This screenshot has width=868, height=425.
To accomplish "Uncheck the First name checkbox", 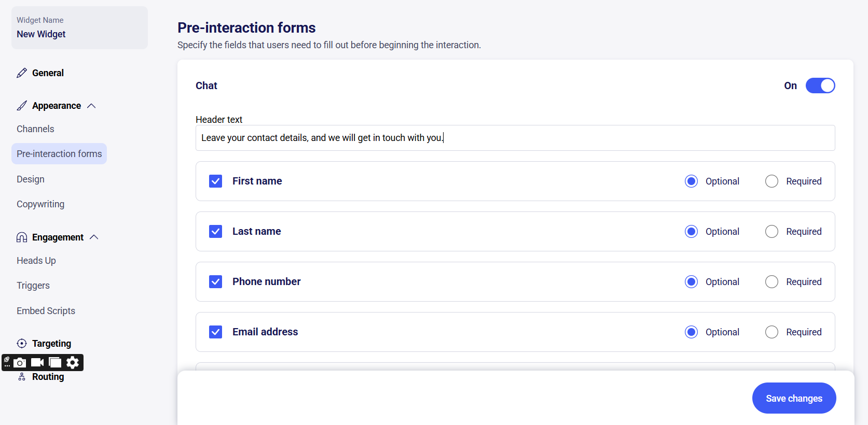I will 215,181.
